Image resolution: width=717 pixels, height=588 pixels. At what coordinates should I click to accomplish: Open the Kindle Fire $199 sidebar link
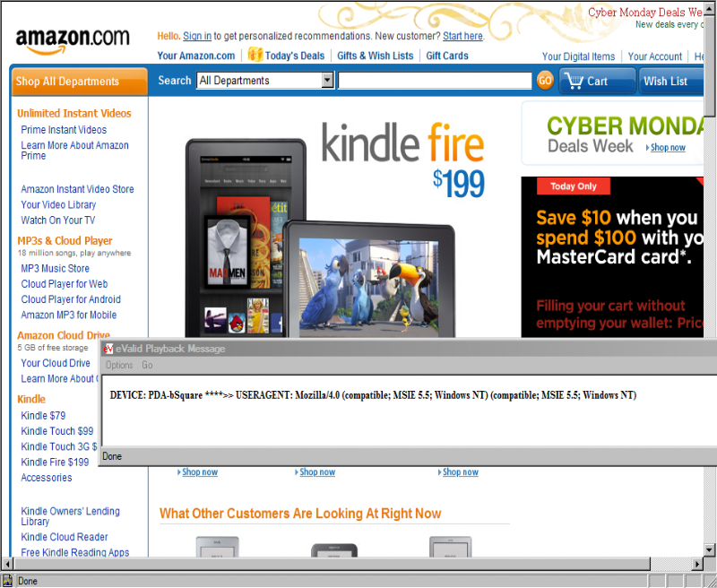[x=55, y=462]
